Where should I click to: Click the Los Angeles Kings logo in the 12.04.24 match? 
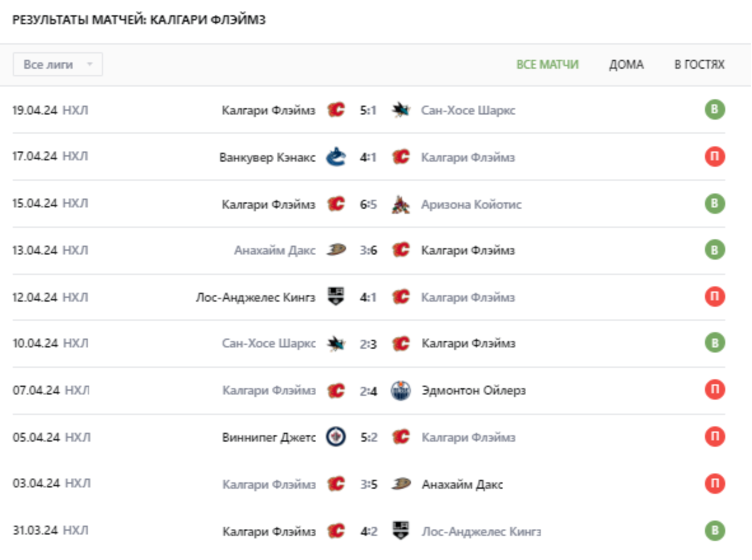click(x=336, y=297)
